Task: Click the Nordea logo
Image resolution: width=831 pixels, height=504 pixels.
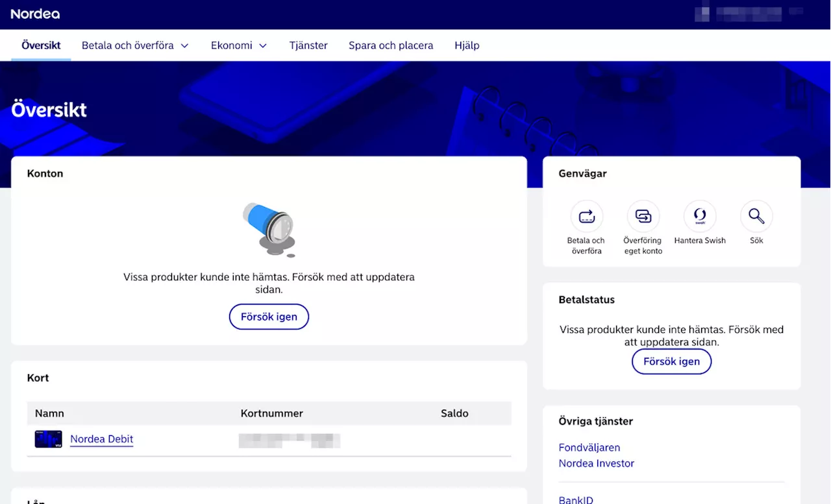Action: click(35, 14)
